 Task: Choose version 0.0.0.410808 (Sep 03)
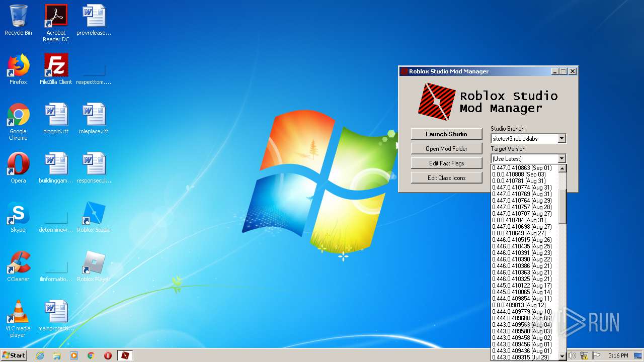tap(525, 174)
